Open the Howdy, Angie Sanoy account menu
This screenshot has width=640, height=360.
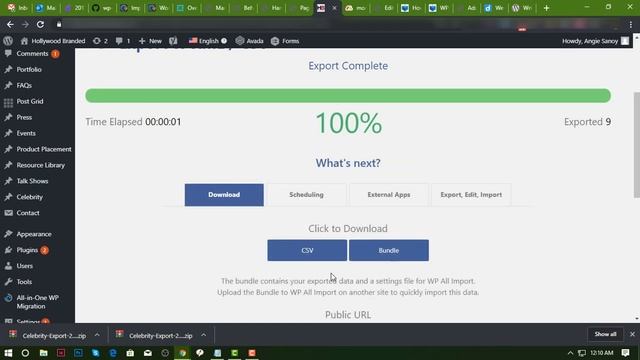tap(596, 41)
